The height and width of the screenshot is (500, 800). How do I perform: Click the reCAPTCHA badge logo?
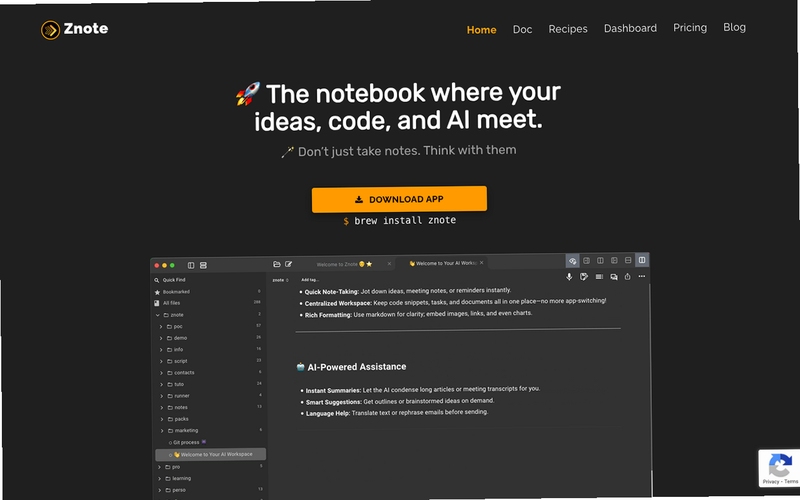coord(780,465)
